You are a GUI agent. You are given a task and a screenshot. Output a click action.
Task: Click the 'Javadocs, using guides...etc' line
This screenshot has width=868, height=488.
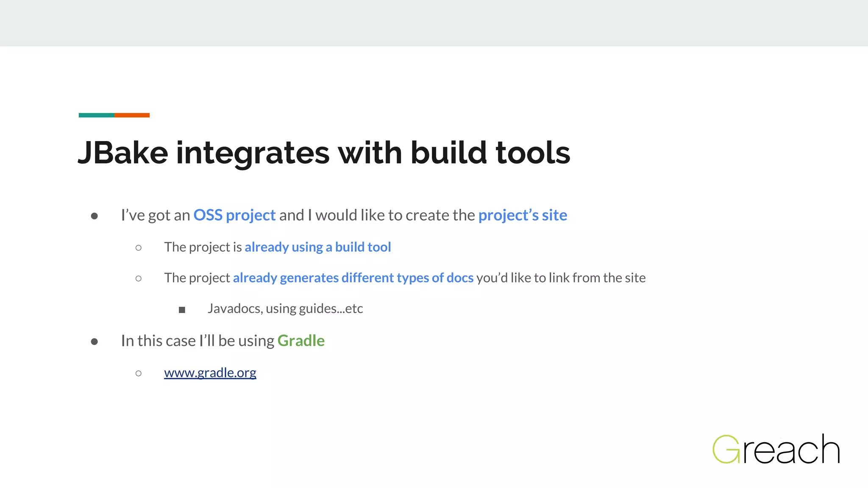tap(285, 309)
